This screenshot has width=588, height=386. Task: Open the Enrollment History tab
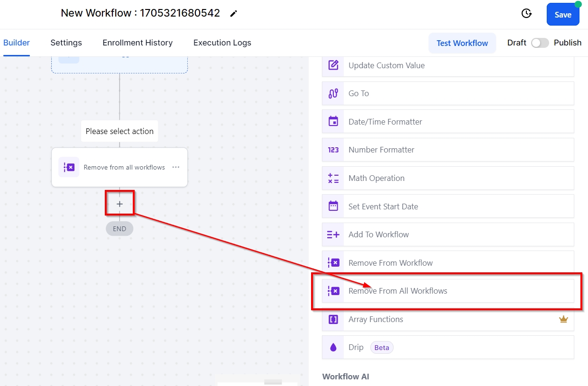[x=138, y=43]
